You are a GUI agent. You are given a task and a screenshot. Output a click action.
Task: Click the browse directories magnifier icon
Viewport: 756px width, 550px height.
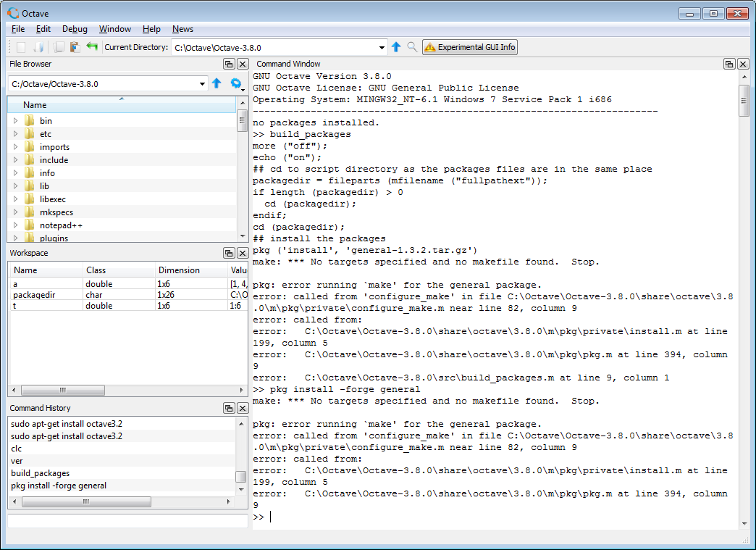click(412, 47)
